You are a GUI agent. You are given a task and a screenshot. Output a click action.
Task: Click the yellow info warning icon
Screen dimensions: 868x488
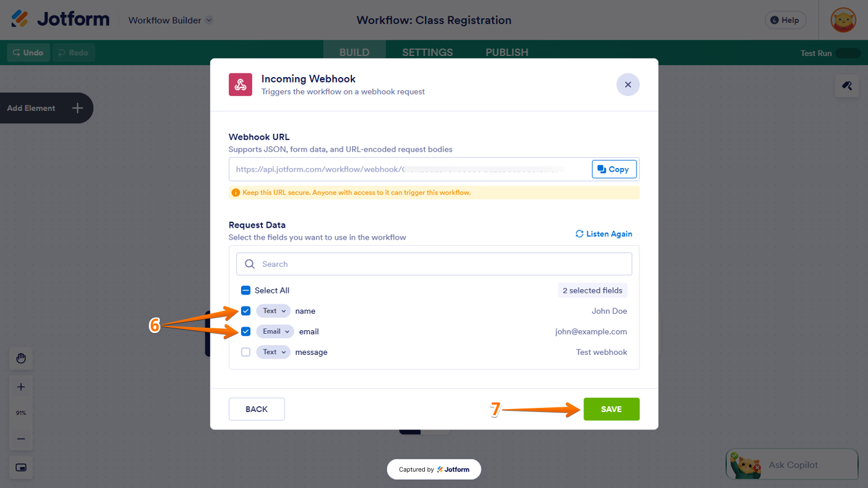236,193
